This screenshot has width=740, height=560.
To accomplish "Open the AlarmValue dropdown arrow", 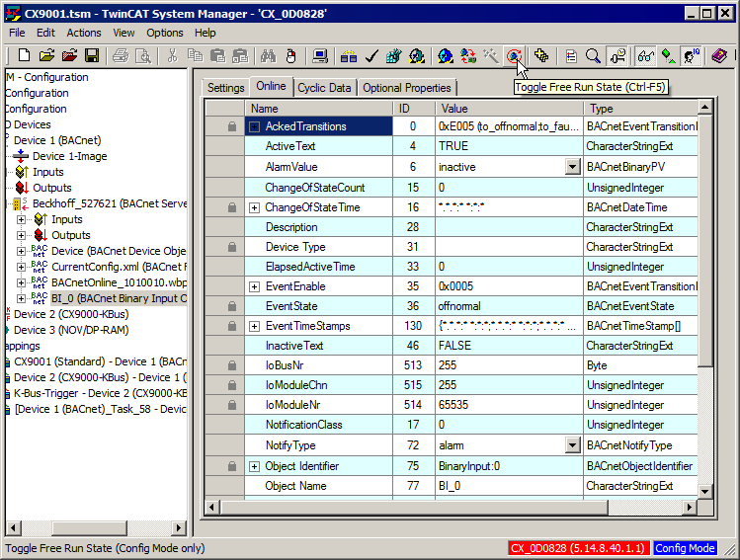I will [x=572, y=167].
